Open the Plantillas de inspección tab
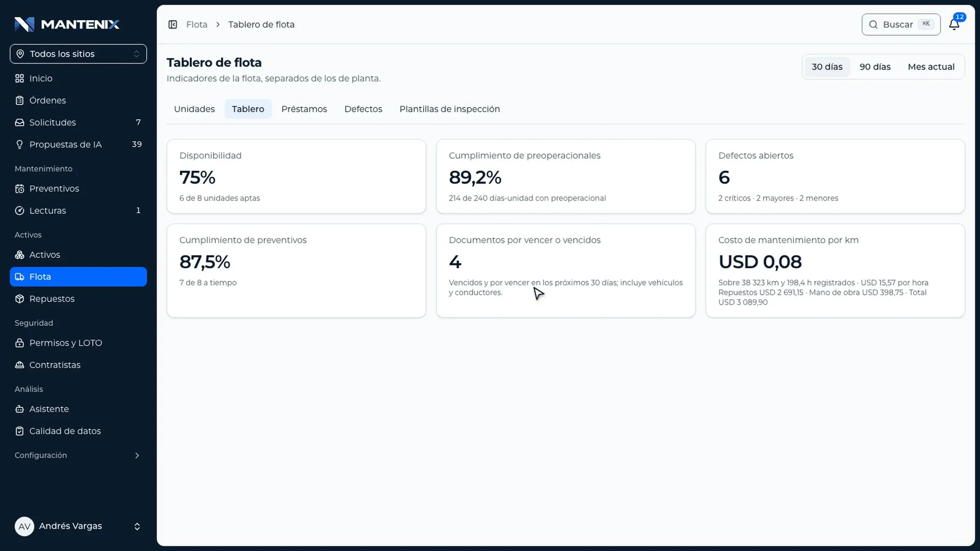Viewport: 980px width, 551px height. 450,109
